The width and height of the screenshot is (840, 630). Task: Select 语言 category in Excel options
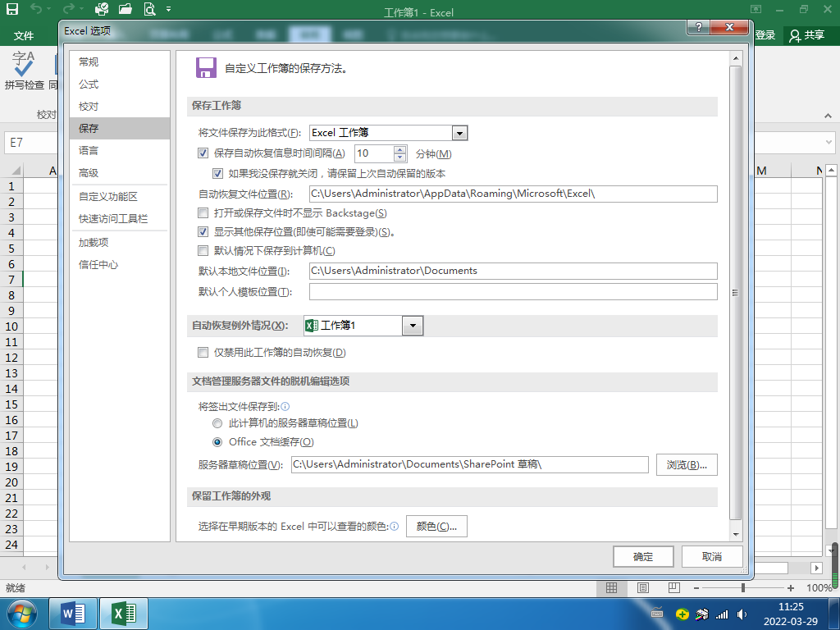[120, 151]
